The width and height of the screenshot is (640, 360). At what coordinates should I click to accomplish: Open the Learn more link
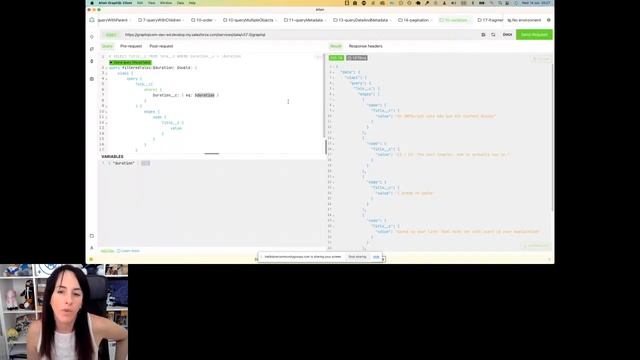129,251
